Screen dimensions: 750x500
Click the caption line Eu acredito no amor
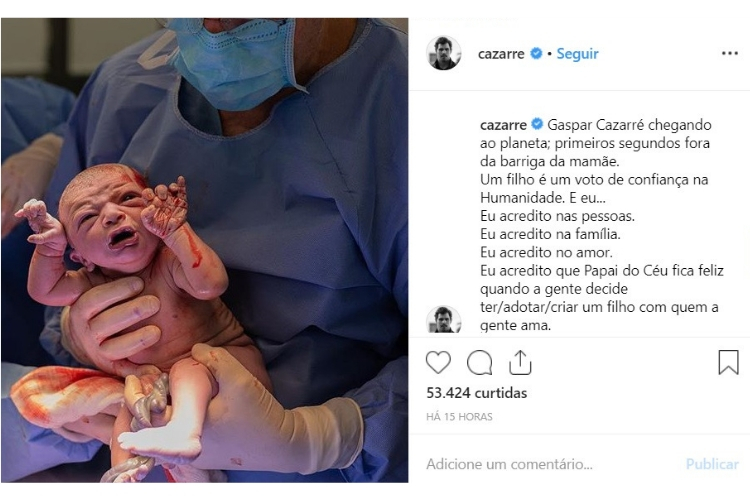click(x=546, y=252)
